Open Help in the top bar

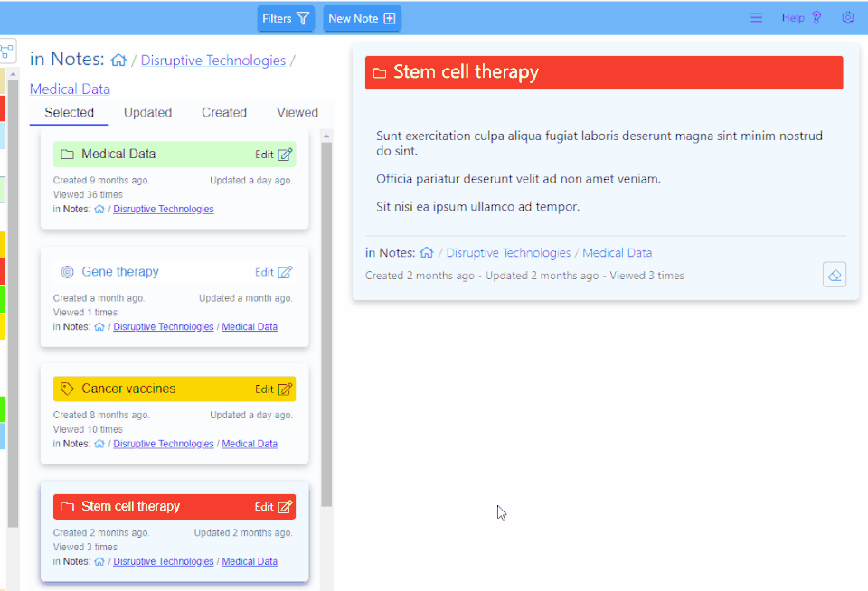[801, 18]
